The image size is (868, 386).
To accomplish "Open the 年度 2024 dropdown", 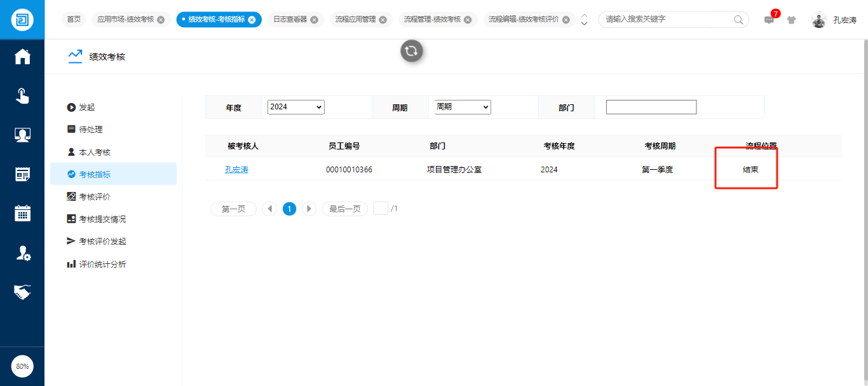I will coord(296,107).
